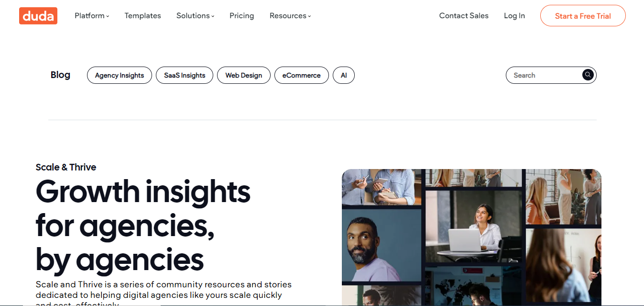Click the Log In link
The height and width of the screenshot is (306, 644).
click(514, 16)
